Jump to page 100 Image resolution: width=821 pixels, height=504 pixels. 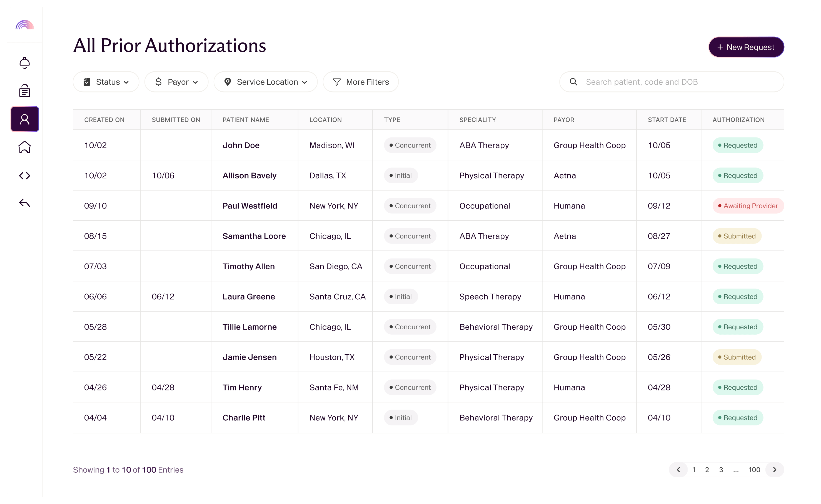coord(754,470)
